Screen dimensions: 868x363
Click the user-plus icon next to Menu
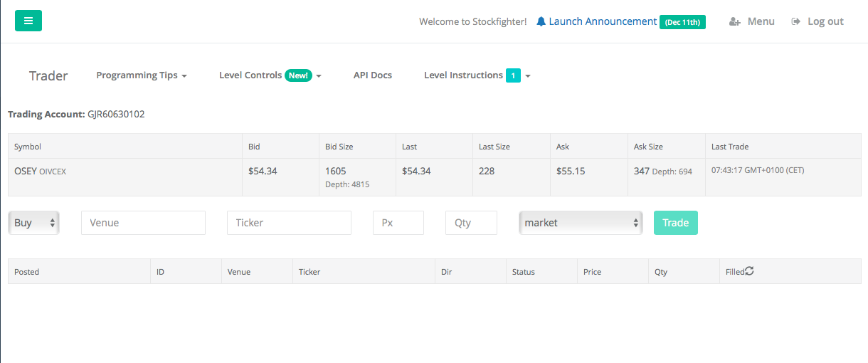pos(735,22)
